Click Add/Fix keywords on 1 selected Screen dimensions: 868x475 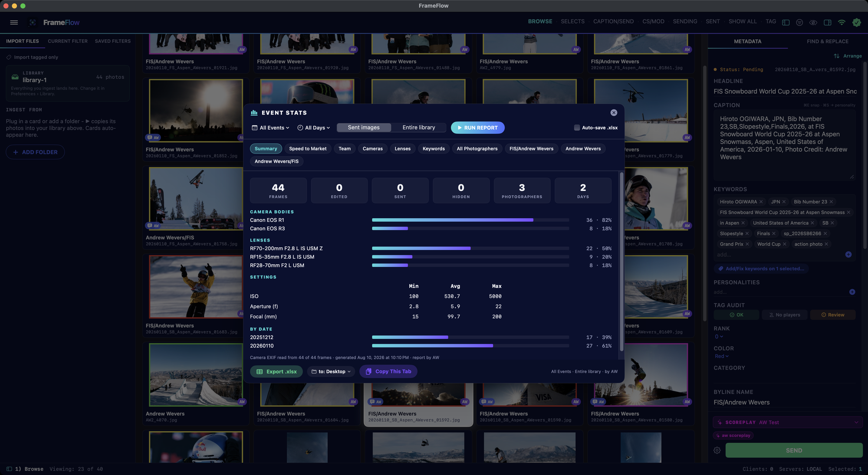[x=761, y=269]
